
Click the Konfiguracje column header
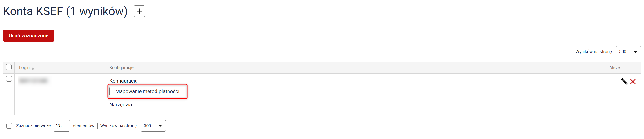(121, 68)
